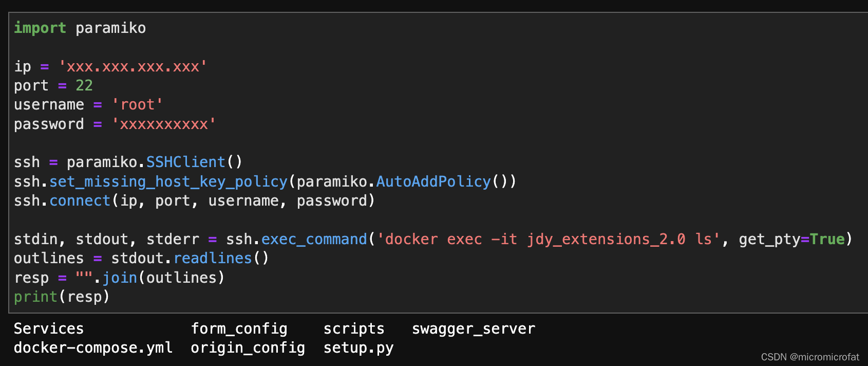868x366 pixels.
Task: Click the set_missing_host_key_policy method name
Action: (x=168, y=182)
